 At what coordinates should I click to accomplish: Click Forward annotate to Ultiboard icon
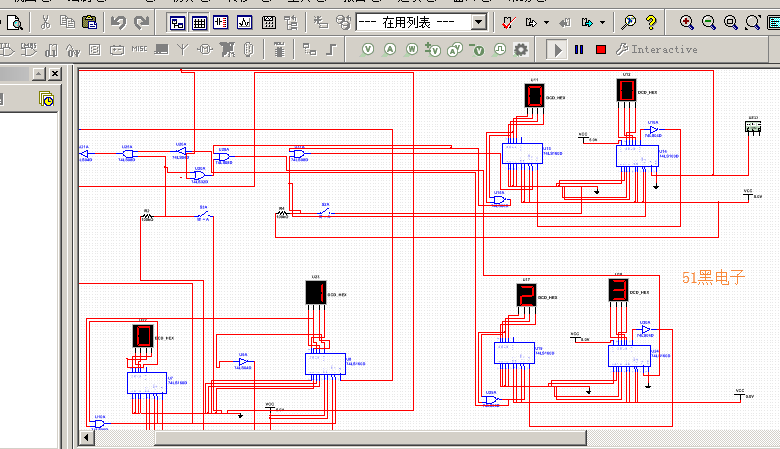587,22
